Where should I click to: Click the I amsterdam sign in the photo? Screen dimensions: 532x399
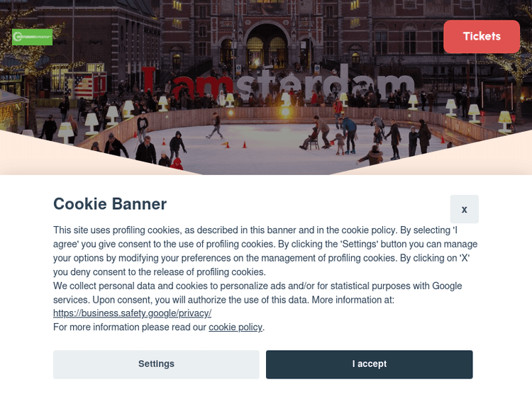[x=277, y=82]
